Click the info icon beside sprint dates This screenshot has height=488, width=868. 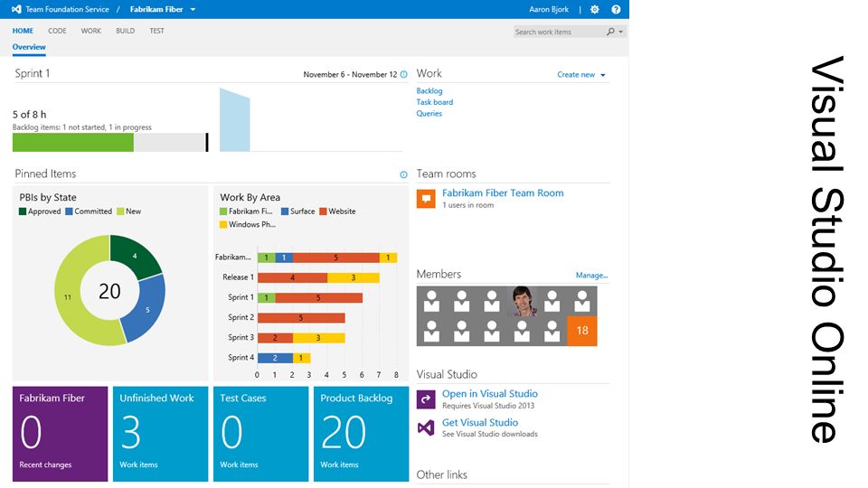(403, 74)
